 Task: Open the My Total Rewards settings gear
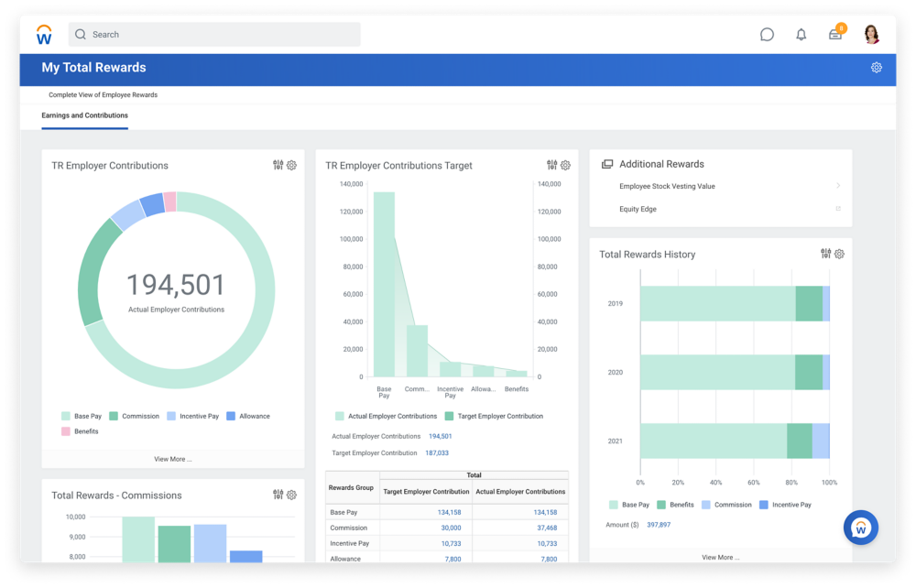tap(877, 68)
